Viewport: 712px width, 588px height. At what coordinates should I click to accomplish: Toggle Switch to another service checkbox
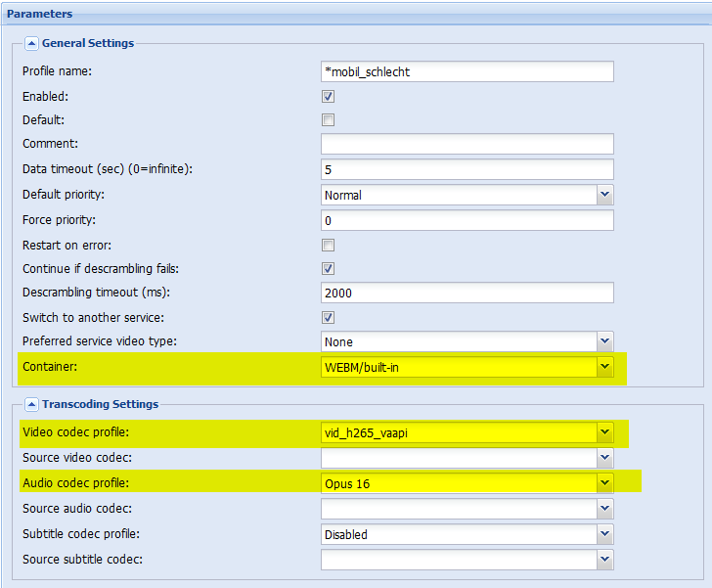pyautogui.click(x=328, y=317)
